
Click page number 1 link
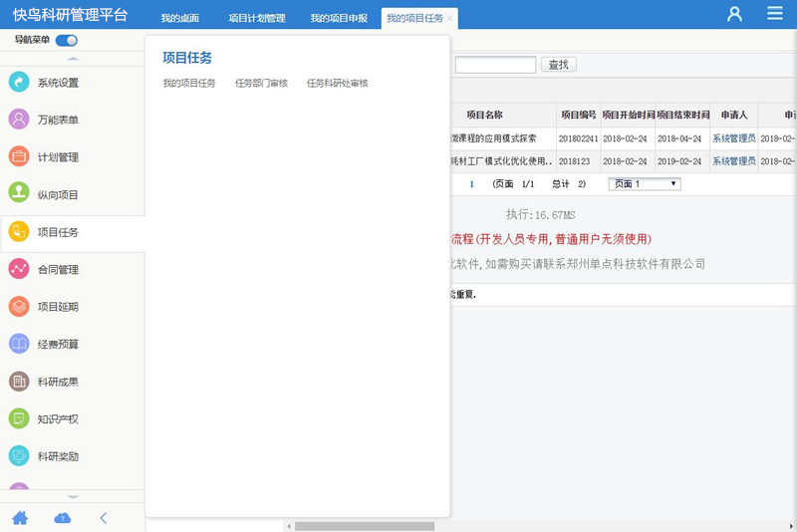coord(471,184)
